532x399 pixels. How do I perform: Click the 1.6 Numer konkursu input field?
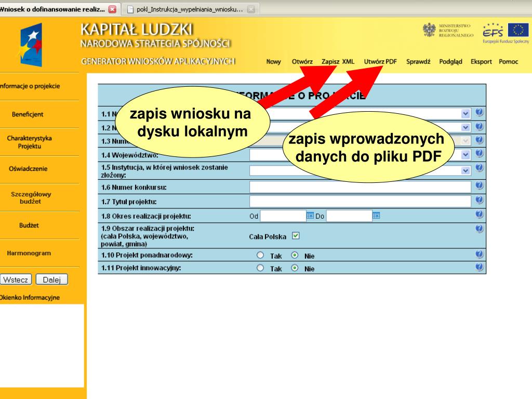pos(360,187)
